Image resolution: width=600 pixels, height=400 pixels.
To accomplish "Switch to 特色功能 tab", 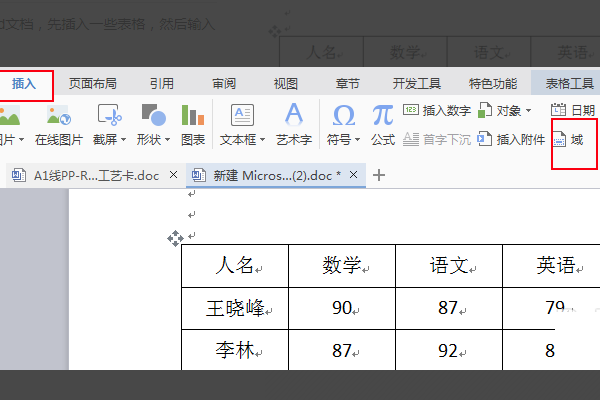I will pos(493,83).
